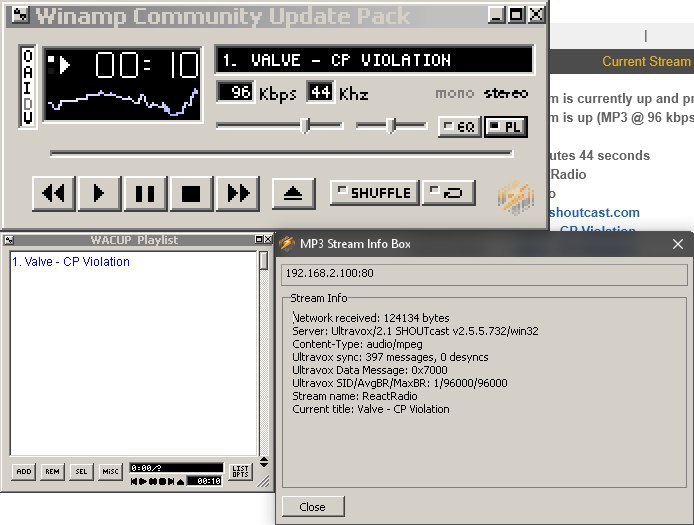The image size is (694, 525).
Task: Click the playlist mini 00:10 timer
Action: point(204,481)
